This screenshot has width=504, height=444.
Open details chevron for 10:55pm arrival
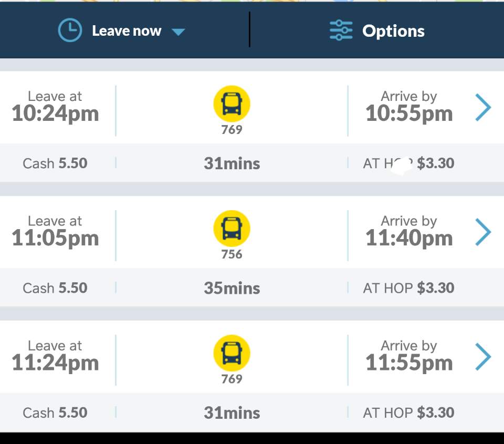pyautogui.click(x=482, y=108)
